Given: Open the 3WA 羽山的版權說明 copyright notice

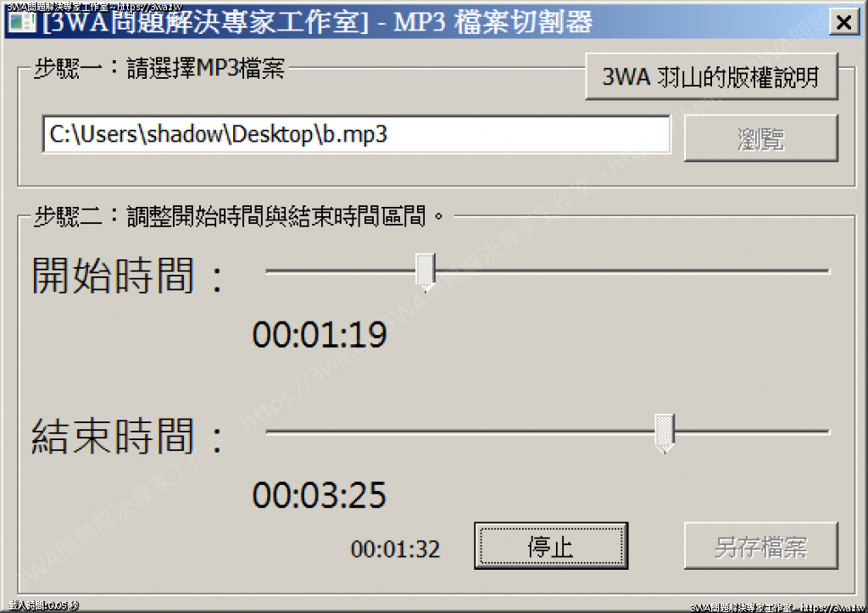Looking at the screenshot, I should point(711,76).
